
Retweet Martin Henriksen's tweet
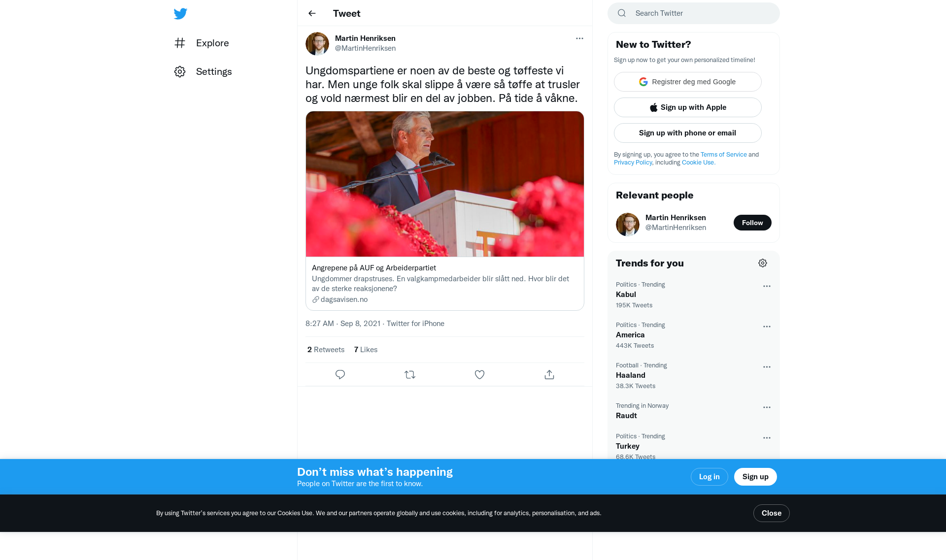pos(410,375)
